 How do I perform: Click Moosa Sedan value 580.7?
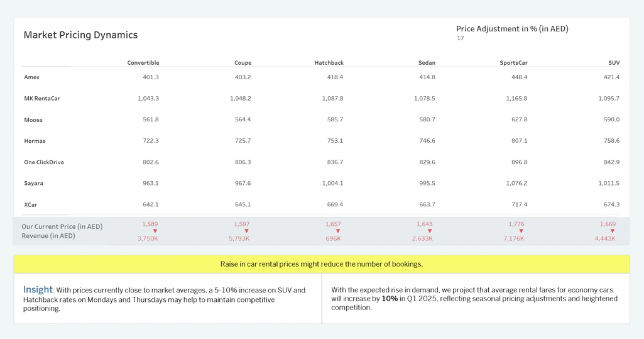pyautogui.click(x=427, y=119)
